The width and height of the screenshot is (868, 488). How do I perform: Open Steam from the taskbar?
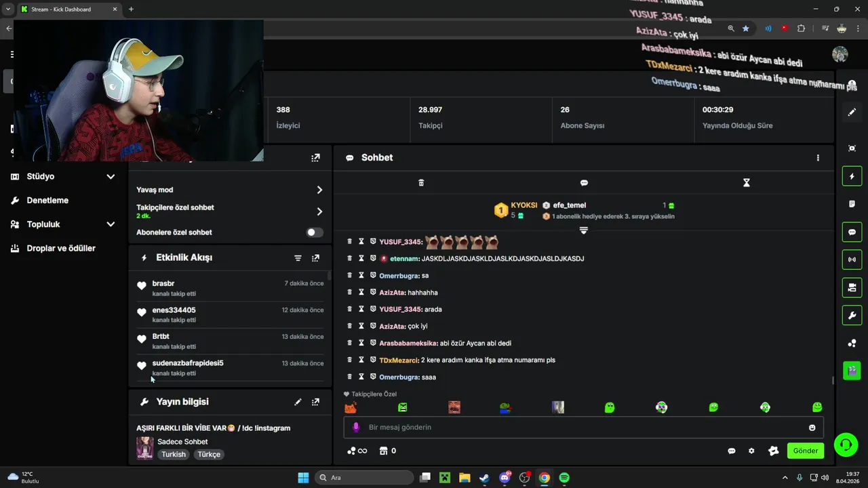click(484, 478)
